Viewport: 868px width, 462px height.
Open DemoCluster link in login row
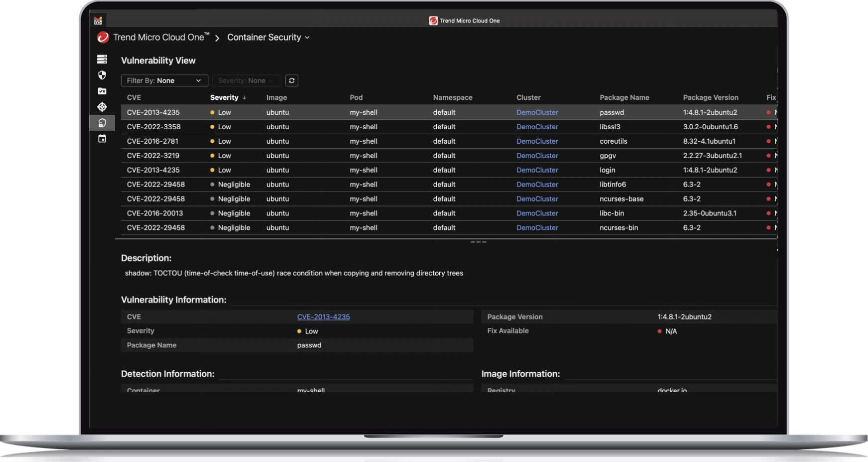click(x=537, y=170)
